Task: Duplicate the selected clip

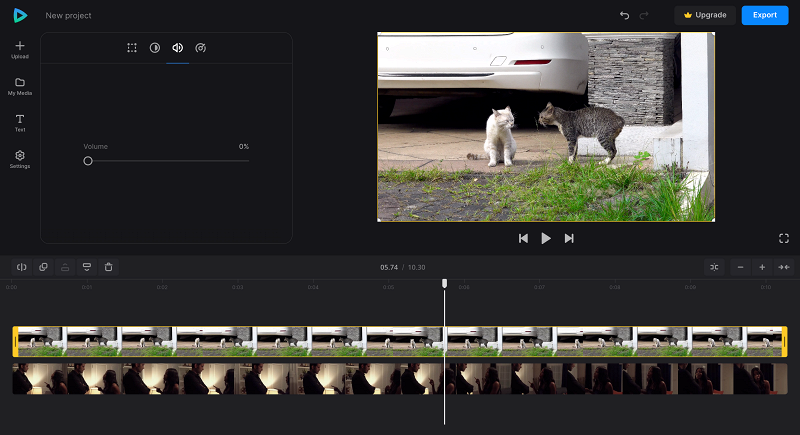Action: 43,267
